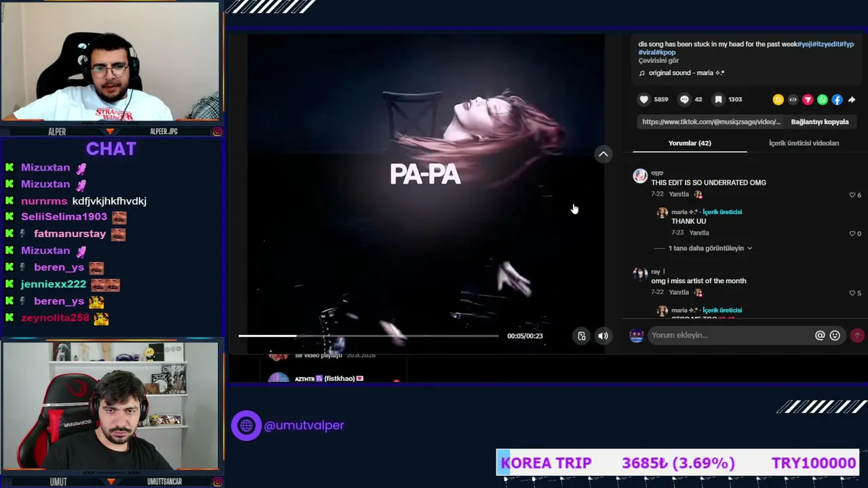Viewport: 868px width, 488px height.
Task: Click the 'ray' commenter username
Action: pos(656,272)
